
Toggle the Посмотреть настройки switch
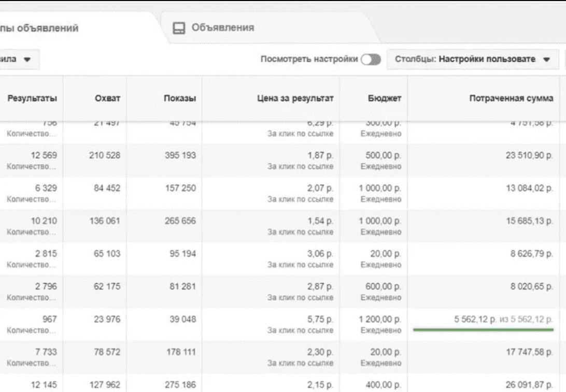point(371,60)
